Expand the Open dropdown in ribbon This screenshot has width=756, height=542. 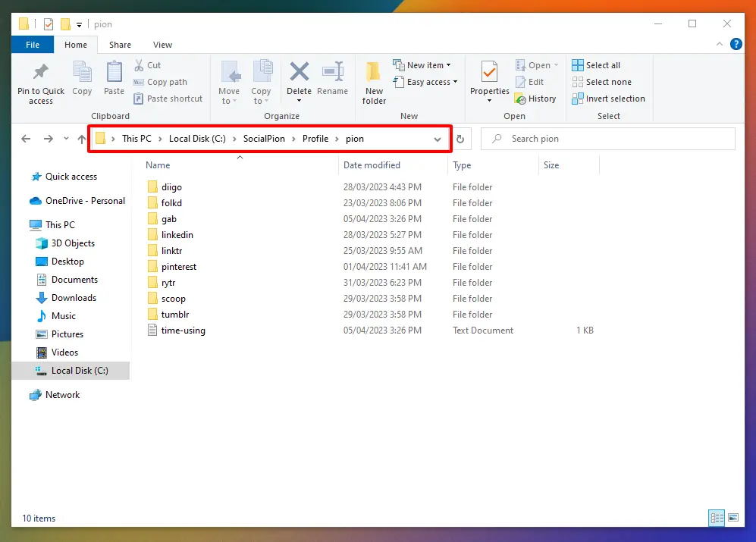click(556, 65)
